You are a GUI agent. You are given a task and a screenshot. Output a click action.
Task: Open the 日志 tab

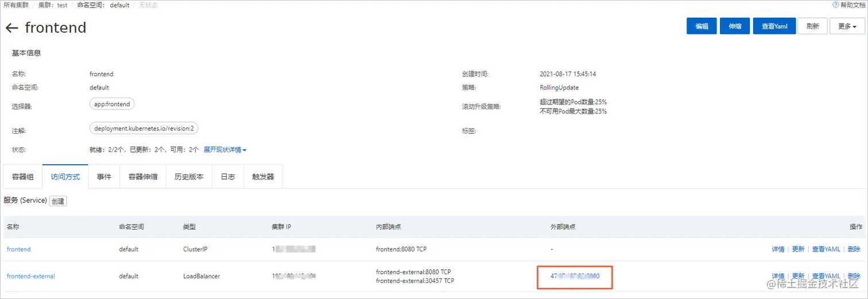pos(228,177)
